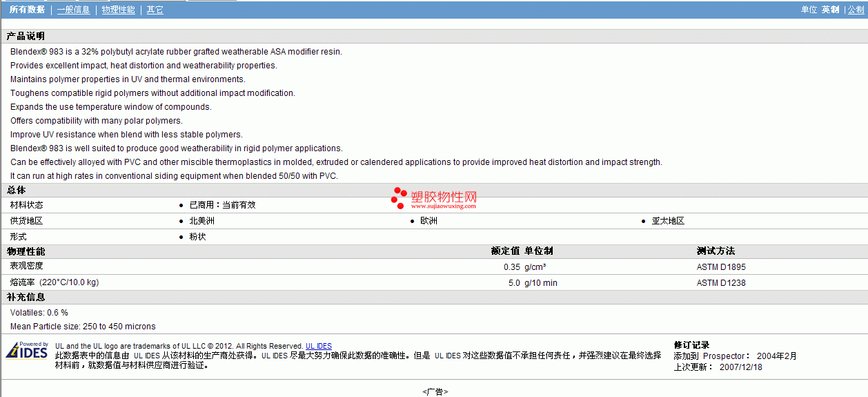868x397 pixels.
Task: Open the 其它 tab
Action: click(x=155, y=10)
